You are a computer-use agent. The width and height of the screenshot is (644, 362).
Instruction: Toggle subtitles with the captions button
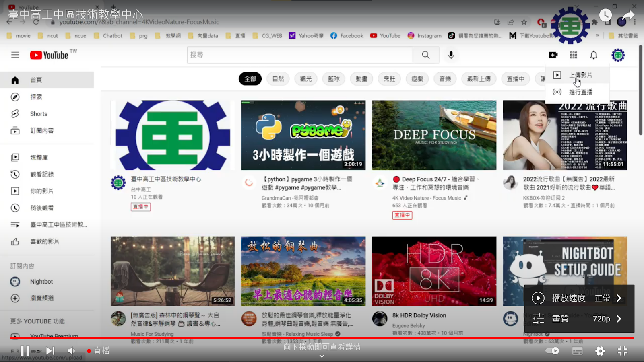point(577,351)
